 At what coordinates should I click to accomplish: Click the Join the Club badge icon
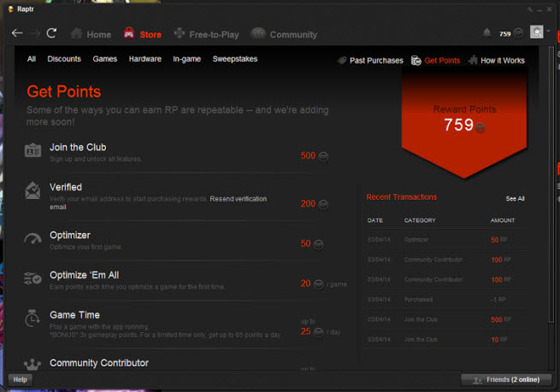click(32, 150)
